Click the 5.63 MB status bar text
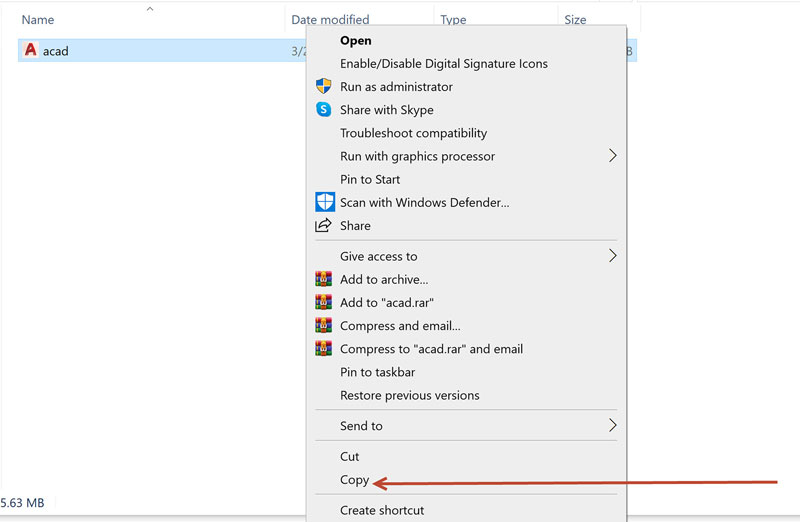Image resolution: width=800 pixels, height=522 pixels. (x=22, y=503)
